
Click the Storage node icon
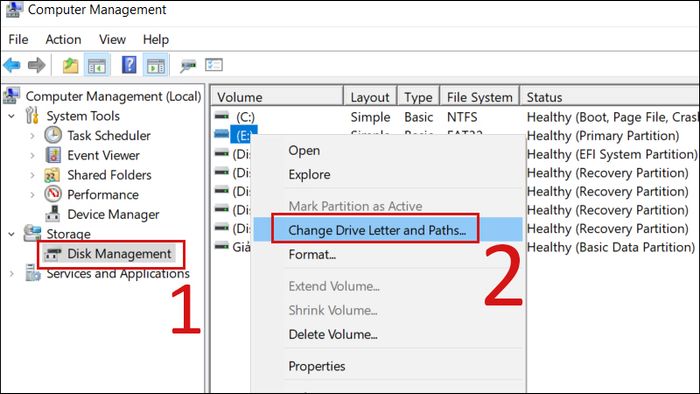32,233
